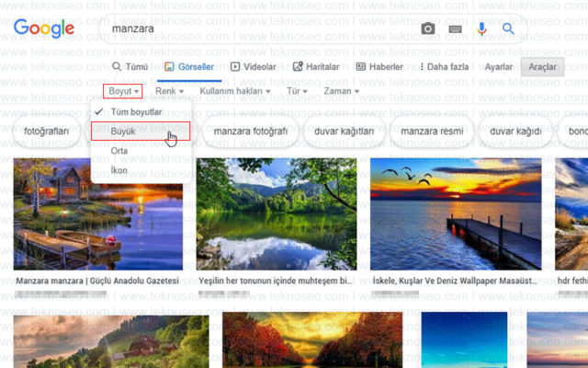Open Ayarlar settings link
This screenshot has width=588, height=368.
(x=498, y=67)
